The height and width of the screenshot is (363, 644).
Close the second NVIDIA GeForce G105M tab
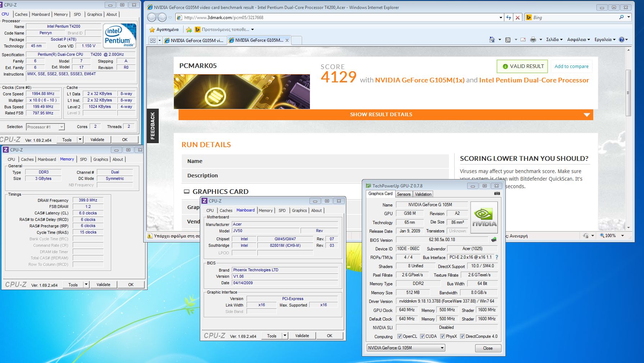[x=287, y=40]
